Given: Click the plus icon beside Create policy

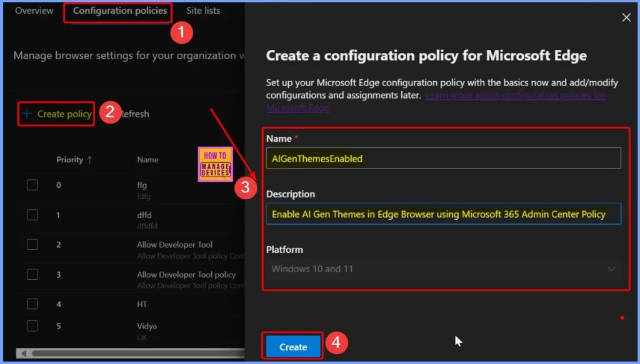Looking at the screenshot, I should click(x=27, y=114).
